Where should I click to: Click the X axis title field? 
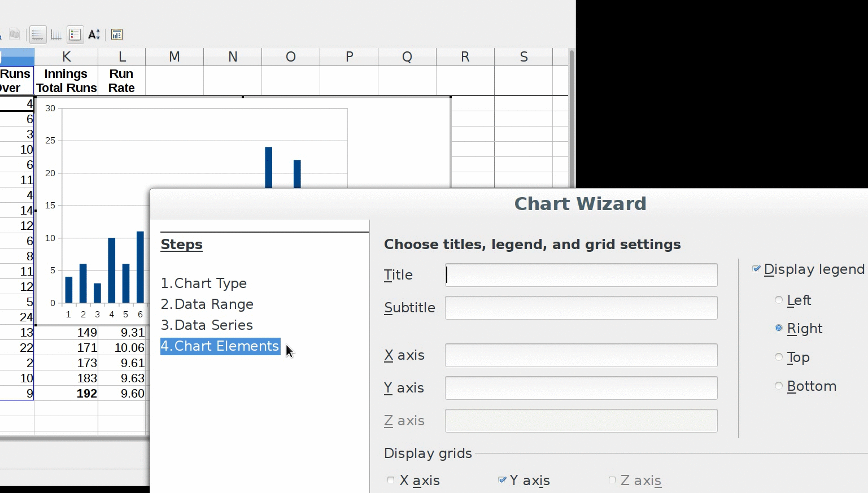tap(581, 355)
